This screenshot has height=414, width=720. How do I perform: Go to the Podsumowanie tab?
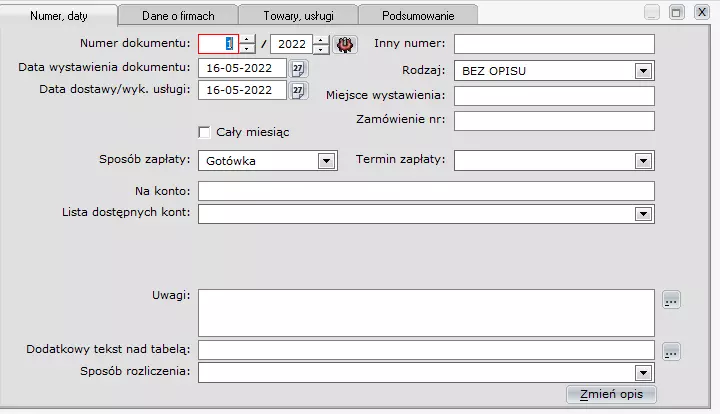(418, 16)
